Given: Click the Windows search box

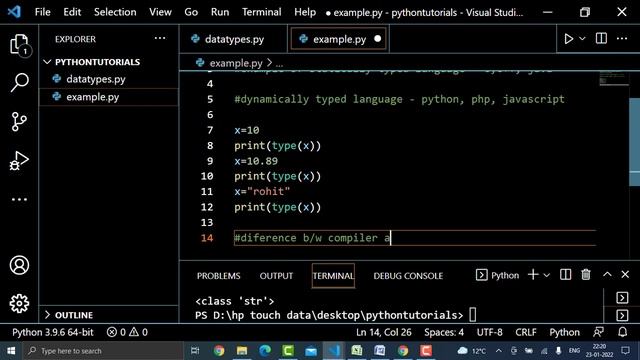Looking at the screenshot, I should [x=103, y=351].
